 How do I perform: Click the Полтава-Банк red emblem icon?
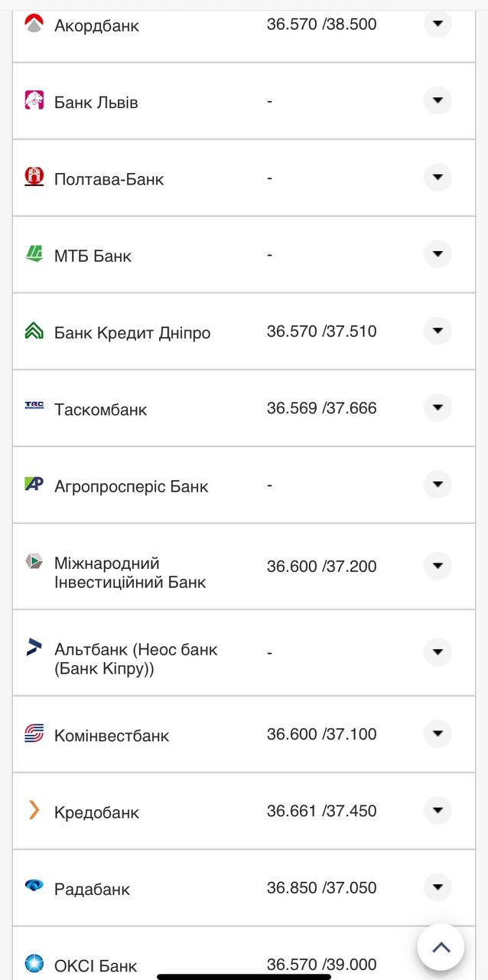point(32,177)
